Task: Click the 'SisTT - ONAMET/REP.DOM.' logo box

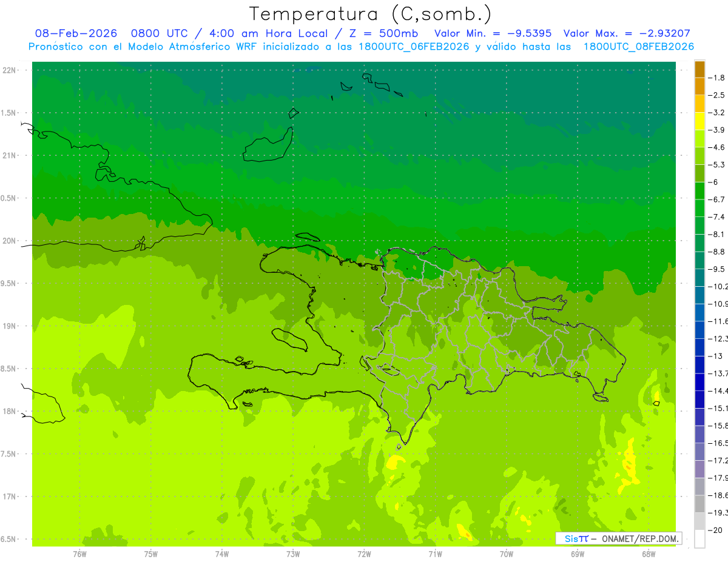Action: coord(618,538)
